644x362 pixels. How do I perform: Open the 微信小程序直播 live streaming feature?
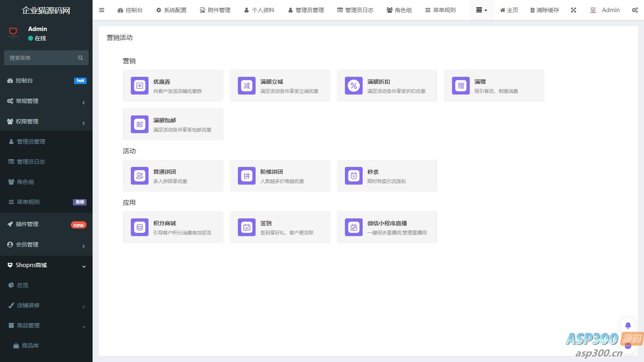click(353, 227)
